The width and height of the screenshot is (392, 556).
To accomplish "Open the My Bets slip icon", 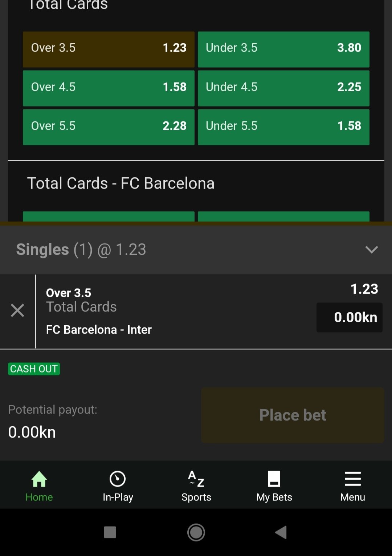I will (274, 479).
